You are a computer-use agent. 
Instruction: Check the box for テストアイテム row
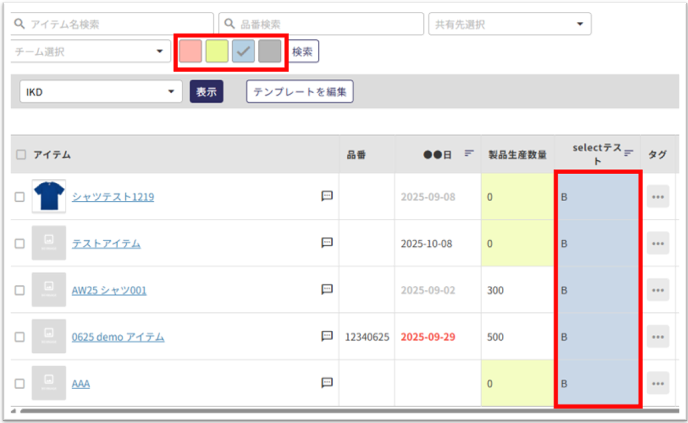20,243
